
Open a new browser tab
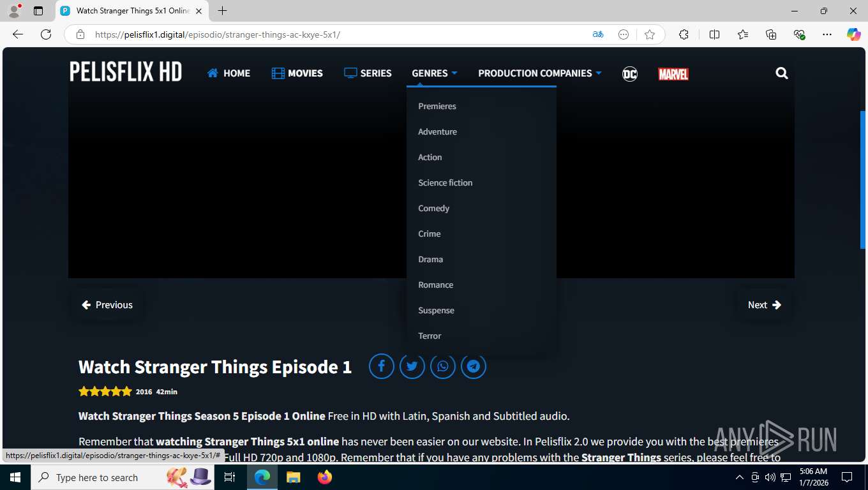click(x=222, y=11)
